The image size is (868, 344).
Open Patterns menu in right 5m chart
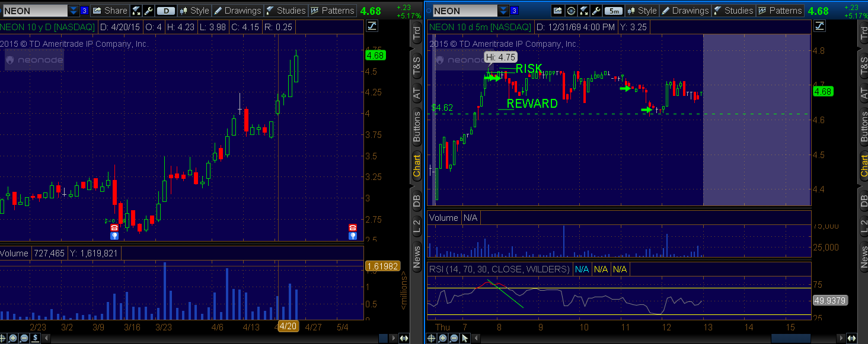click(x=780, y=11)
